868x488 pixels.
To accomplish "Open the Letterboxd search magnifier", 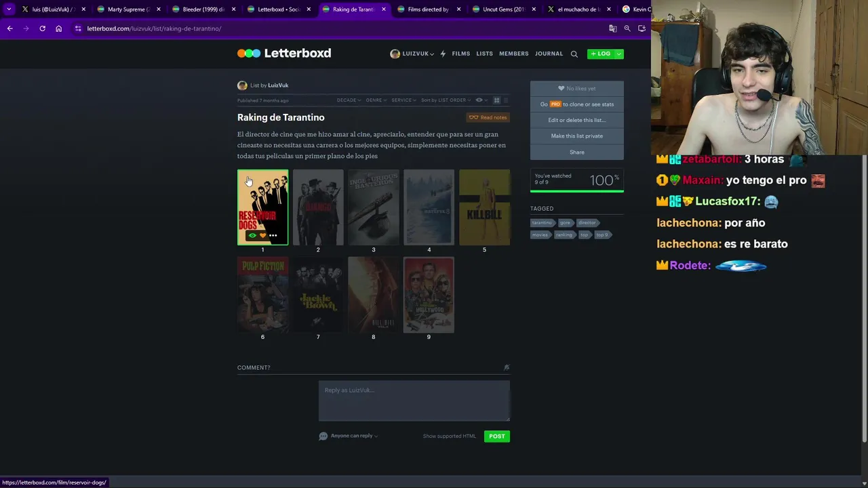I will click(x=574, y=54).
